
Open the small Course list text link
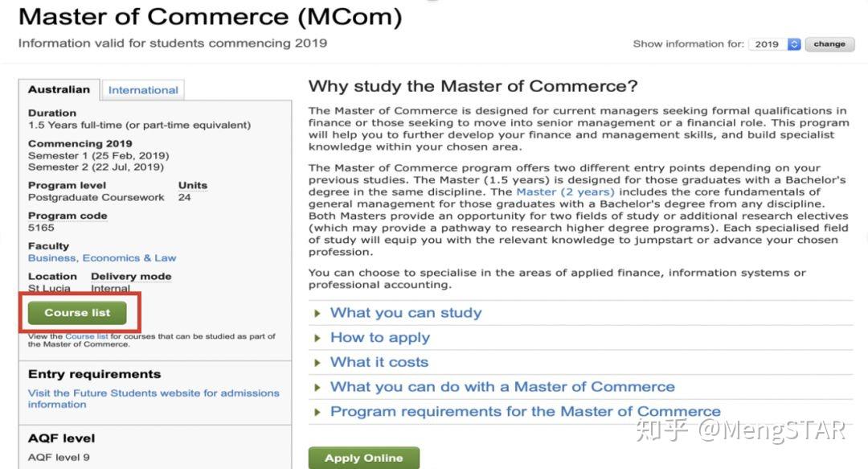(86, 336)
